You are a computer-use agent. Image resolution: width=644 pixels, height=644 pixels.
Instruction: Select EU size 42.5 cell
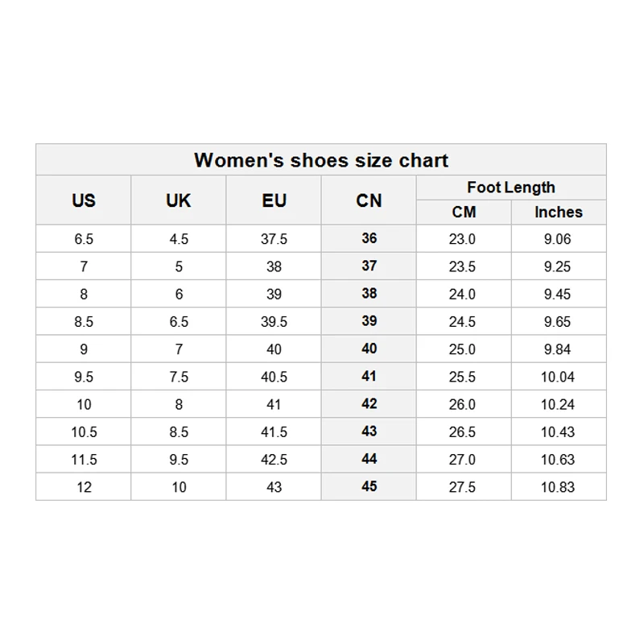coord(274,460)
